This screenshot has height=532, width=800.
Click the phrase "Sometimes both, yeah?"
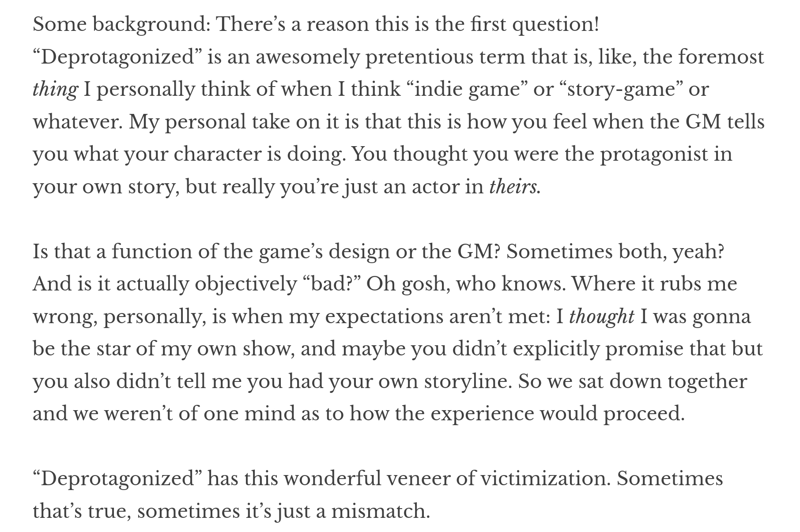pyautogui.click(x=615, y=252)
